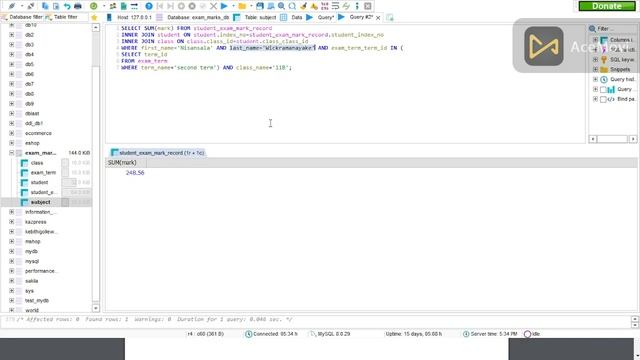This screenshot has width=640, height=360.
Task: Select the student_exam_mark_record result tab
Action: pos(158,153)
